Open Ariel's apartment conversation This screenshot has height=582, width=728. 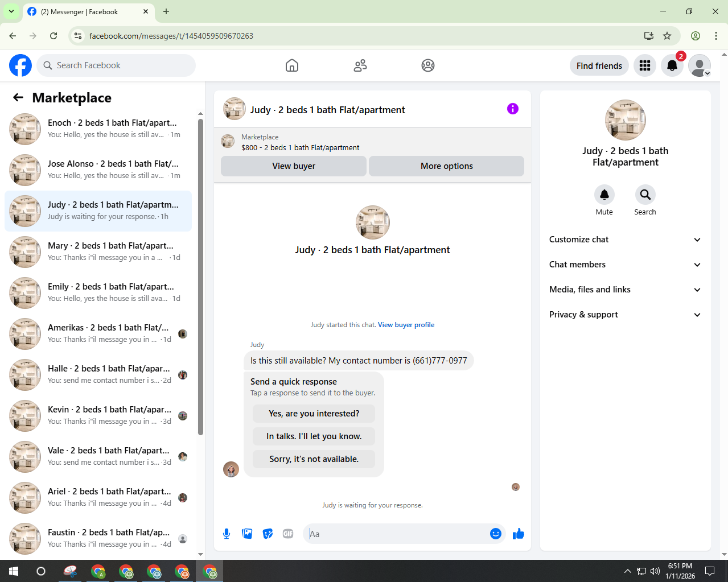(98, 498)
